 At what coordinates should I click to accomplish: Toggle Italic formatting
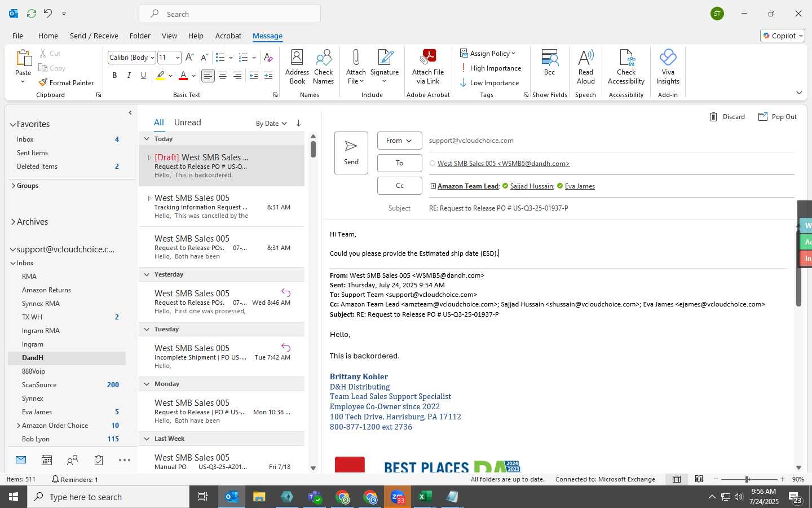pos(129,76)
